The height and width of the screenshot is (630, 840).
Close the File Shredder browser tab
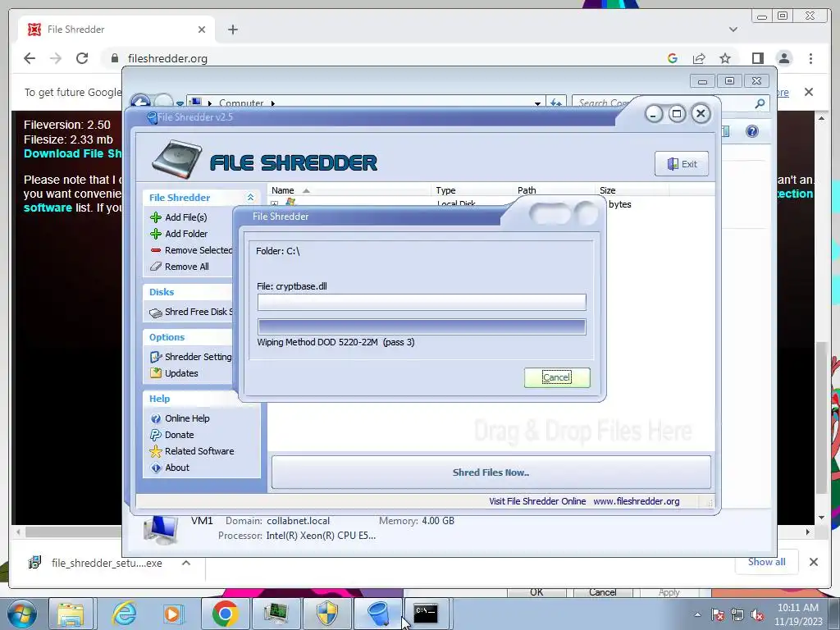click(x=202, y=30)
